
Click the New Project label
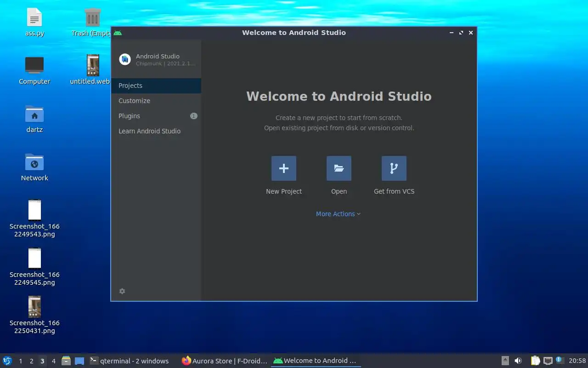[x=284, y=191]
